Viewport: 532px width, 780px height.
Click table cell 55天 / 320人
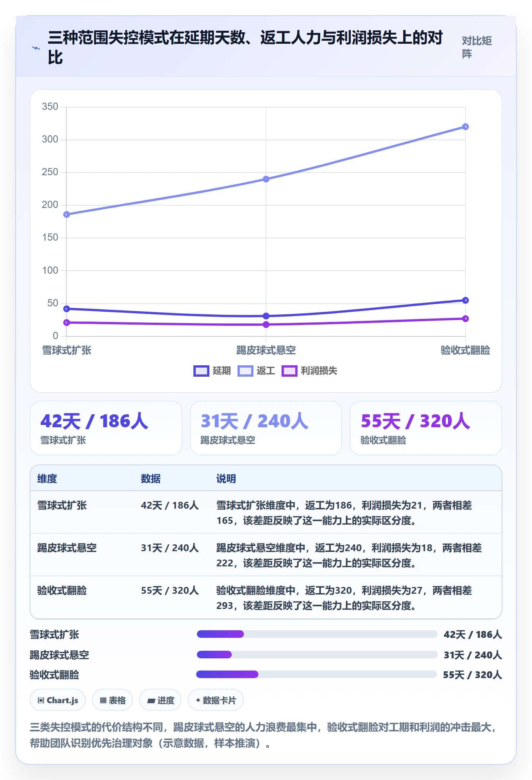(170, 590)
